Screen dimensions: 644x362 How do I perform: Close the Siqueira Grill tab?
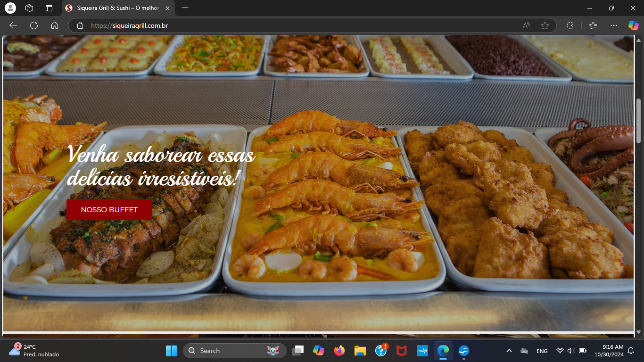pos(167,8)
